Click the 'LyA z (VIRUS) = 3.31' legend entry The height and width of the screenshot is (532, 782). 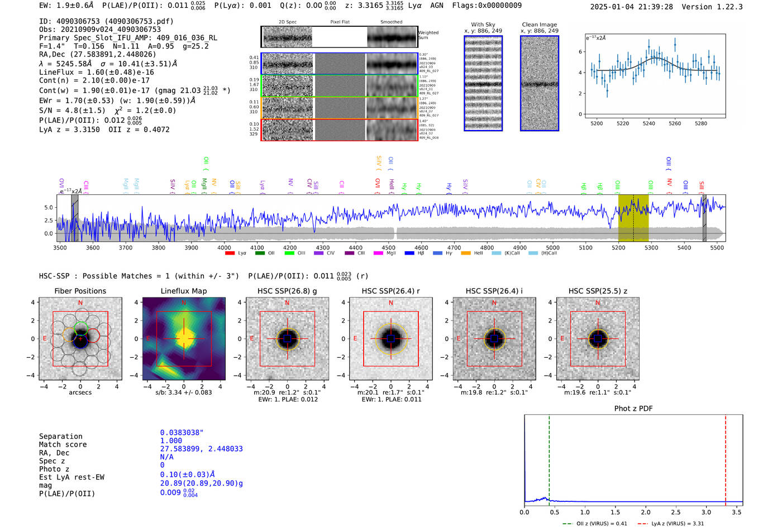670,524
